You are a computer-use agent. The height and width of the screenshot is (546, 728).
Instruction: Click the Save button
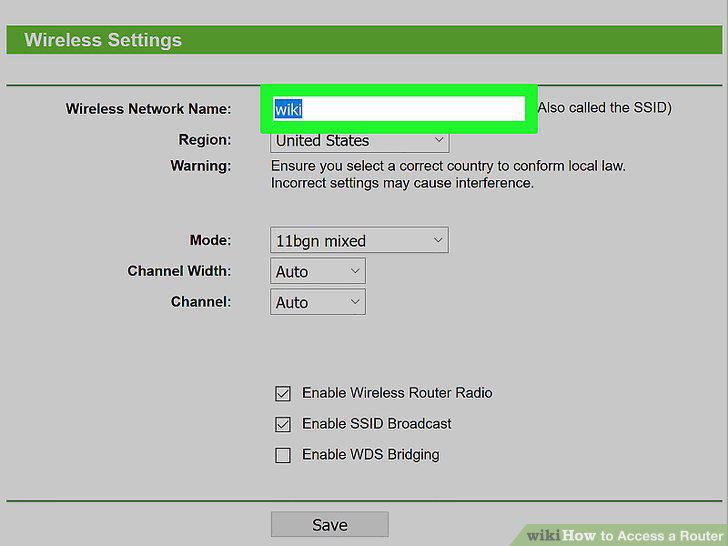[x=330, y=525]
